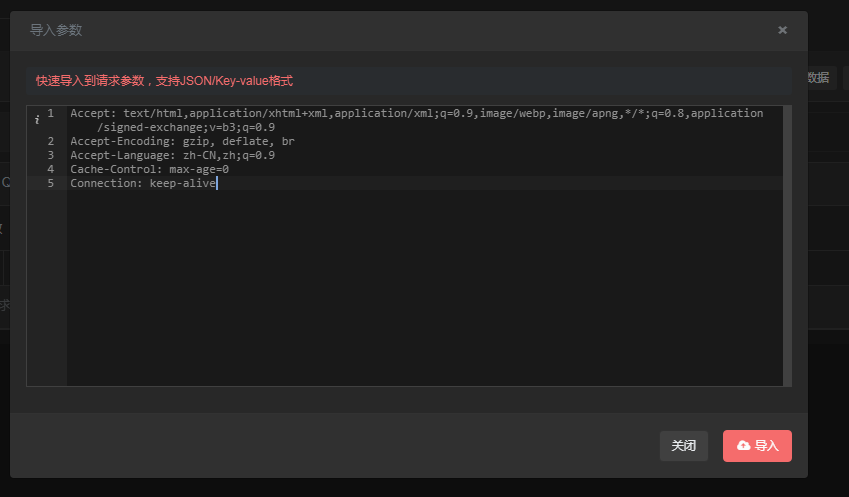This screenshot has width=849, height=497.
Task: Close the import parameters dialog with X
Action: tap(782, 30)
